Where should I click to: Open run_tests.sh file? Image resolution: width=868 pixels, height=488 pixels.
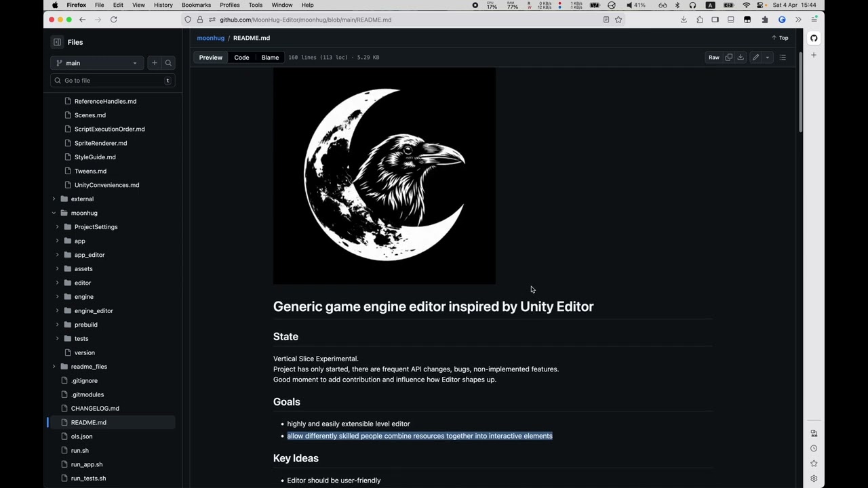[88, 479]
